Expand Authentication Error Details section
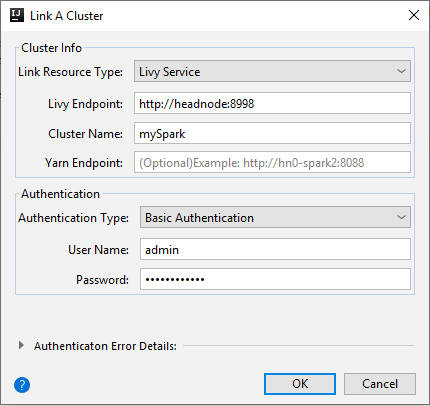430x406 pixels. (21, 345)
